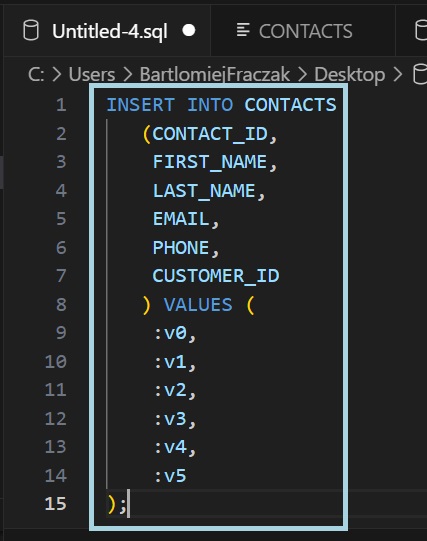427x541 pixels.
Task: Click the opening parenthesis after VALUES
Action: coord(251,305)
